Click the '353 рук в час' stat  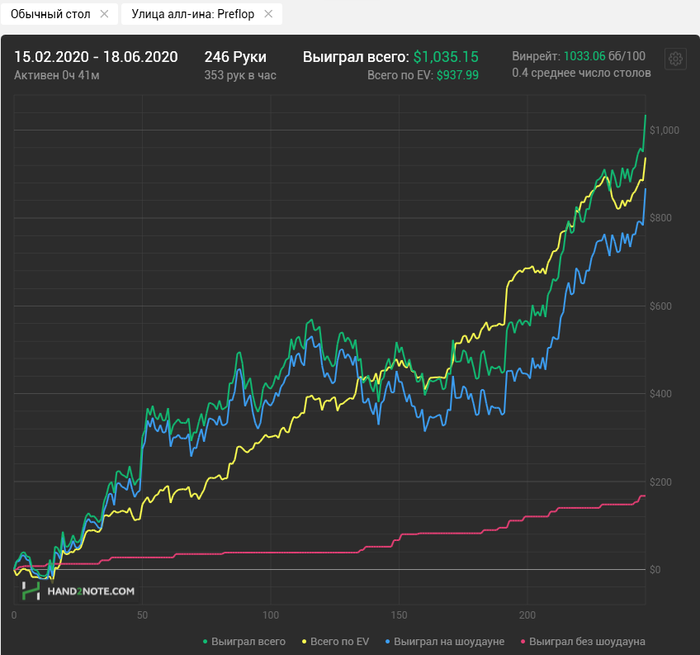click(240, 75)
